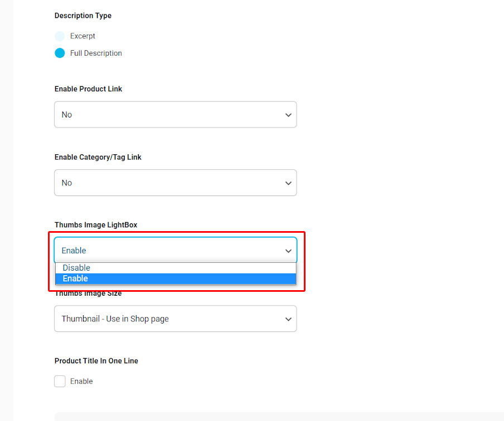Viewport: 504px width, 421px height.
Task: Choose Disable from the LightBox options list
Action: 76,268
